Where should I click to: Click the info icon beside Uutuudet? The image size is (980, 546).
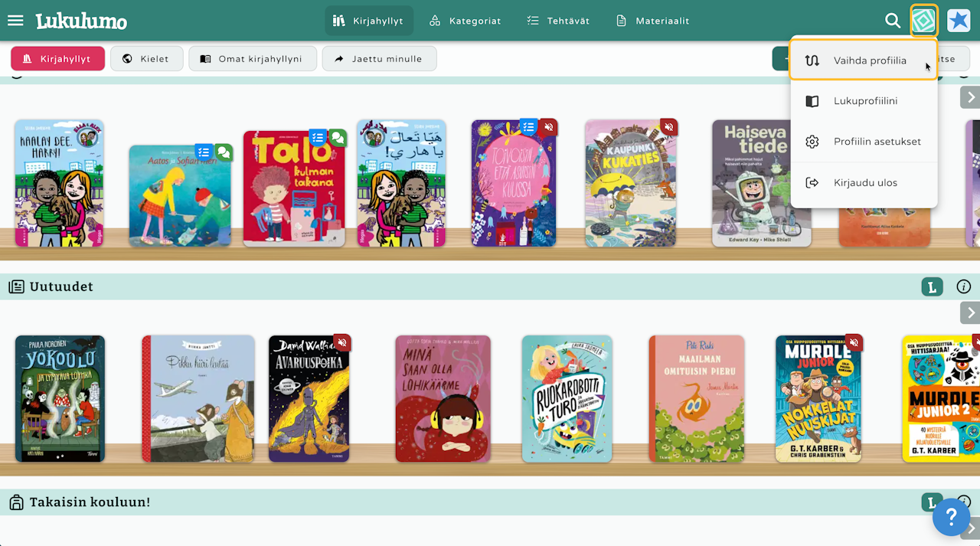pos(964,287)
